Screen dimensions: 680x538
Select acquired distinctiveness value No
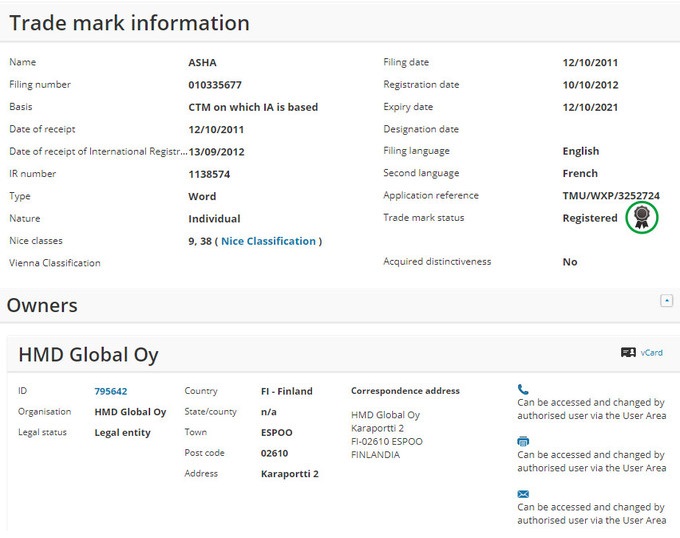pos(570,262)
